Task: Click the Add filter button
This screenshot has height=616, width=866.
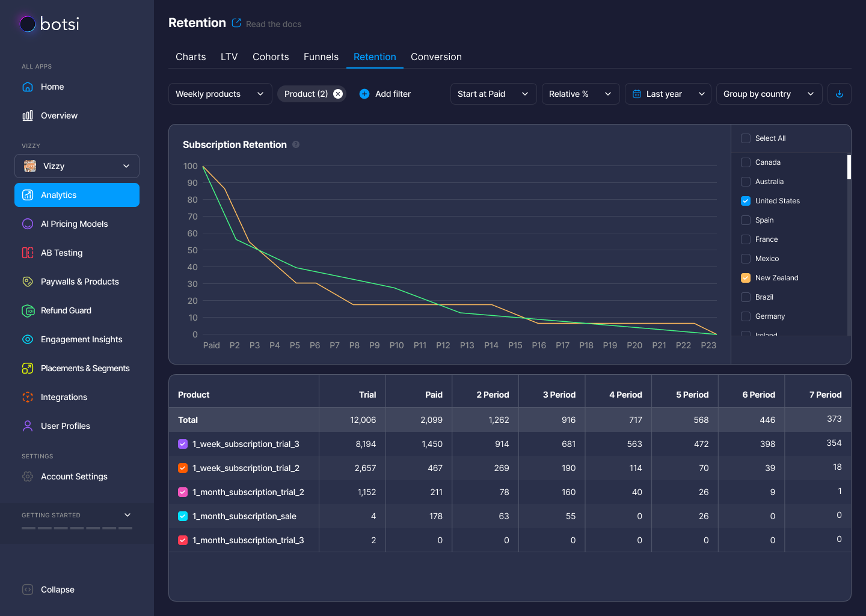Action: pos(385,94)
